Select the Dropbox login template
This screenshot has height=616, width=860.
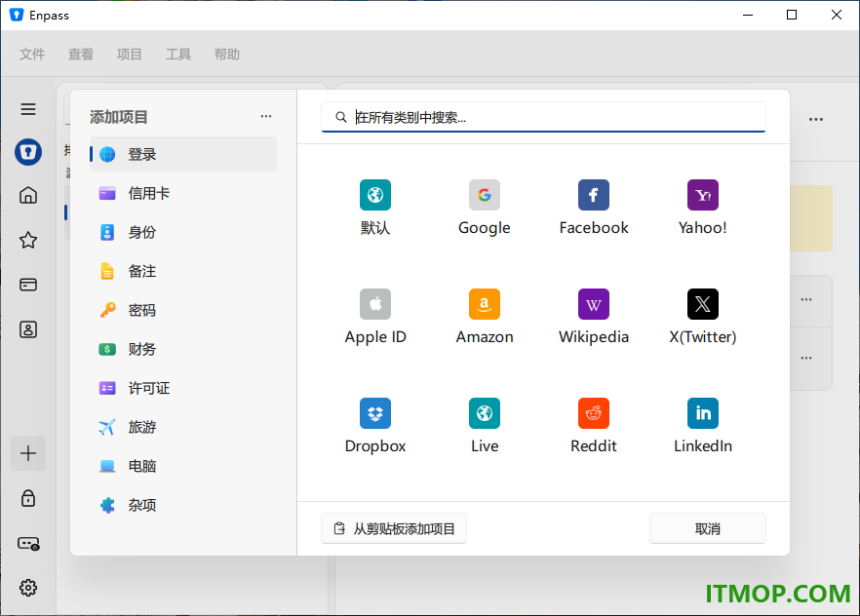pos(375,413)
